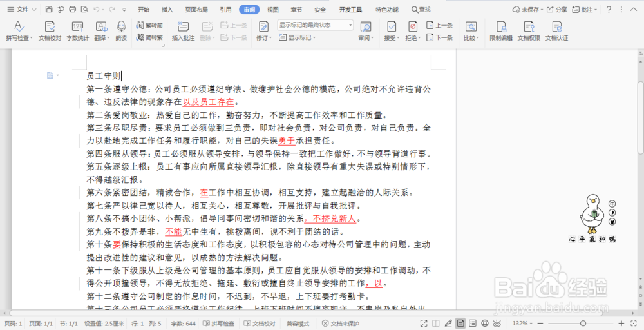
Task: Toggle 文档校对 in the status bar
Action: tap(260, 324)
